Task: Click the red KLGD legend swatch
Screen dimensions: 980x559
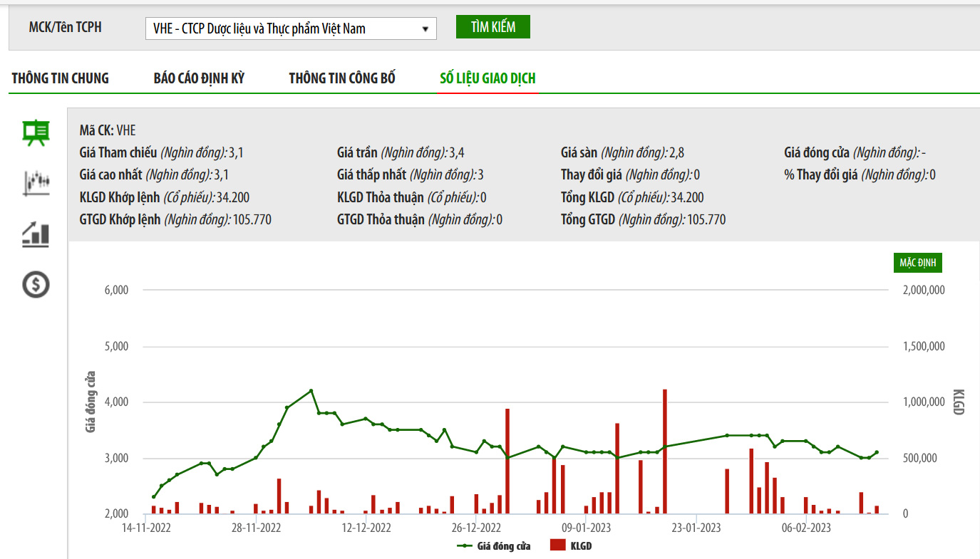Action: 557,546
